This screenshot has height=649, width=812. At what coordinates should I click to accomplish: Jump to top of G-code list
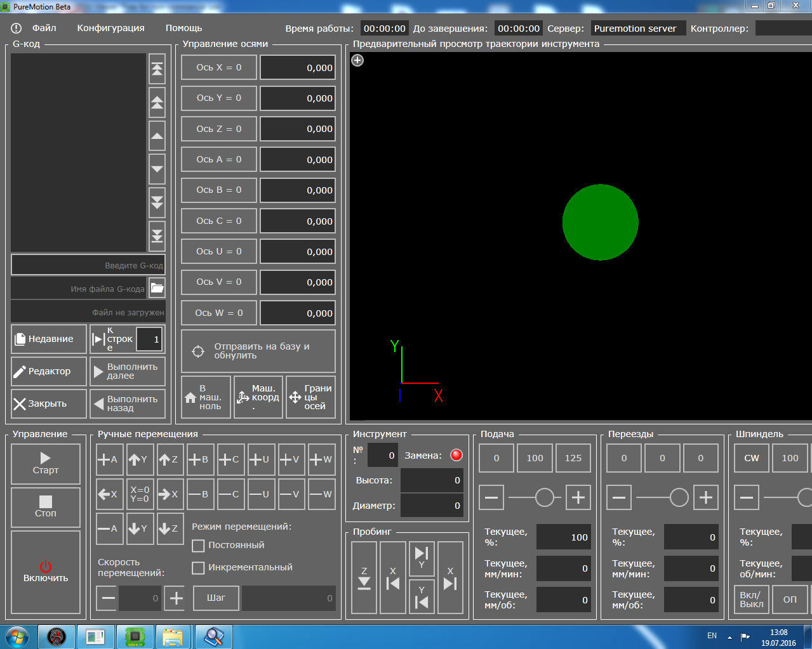pyautogui.click(x=157, y=69)
